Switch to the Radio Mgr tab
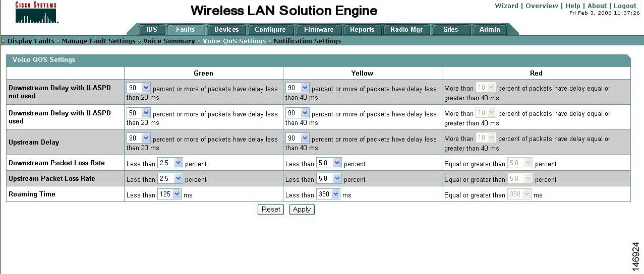Screen dimensions: 644x274 (x=406, y=30)
